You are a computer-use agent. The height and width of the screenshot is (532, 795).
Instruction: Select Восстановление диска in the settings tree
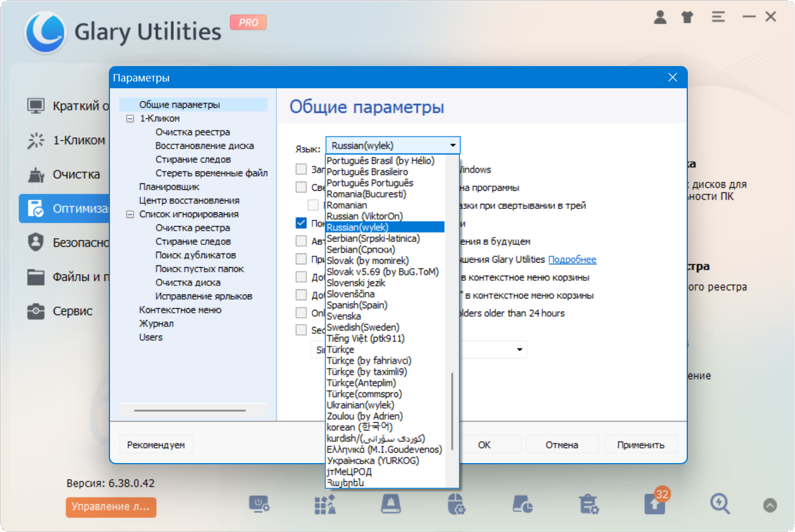tap(205, 146)
